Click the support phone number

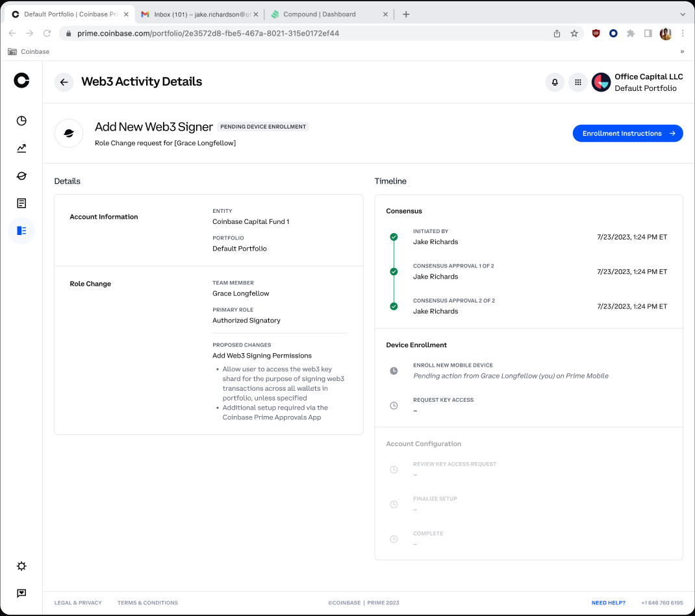click(662, 603)
